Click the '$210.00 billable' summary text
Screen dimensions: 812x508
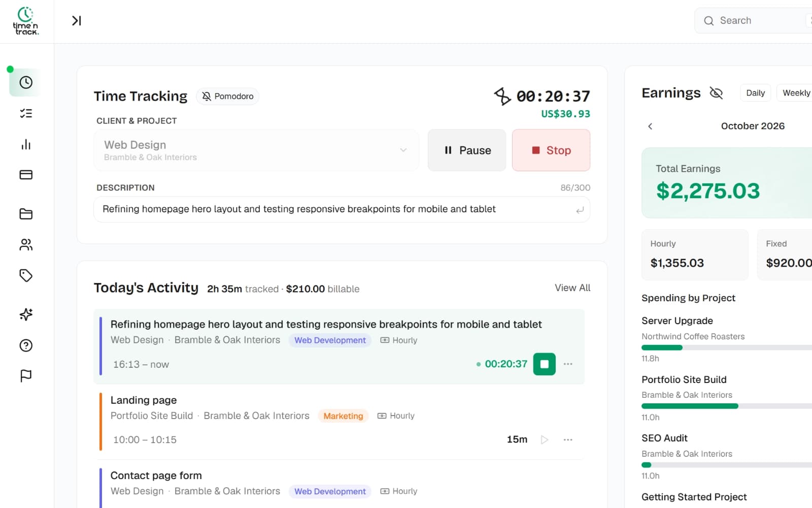(323, 289)
